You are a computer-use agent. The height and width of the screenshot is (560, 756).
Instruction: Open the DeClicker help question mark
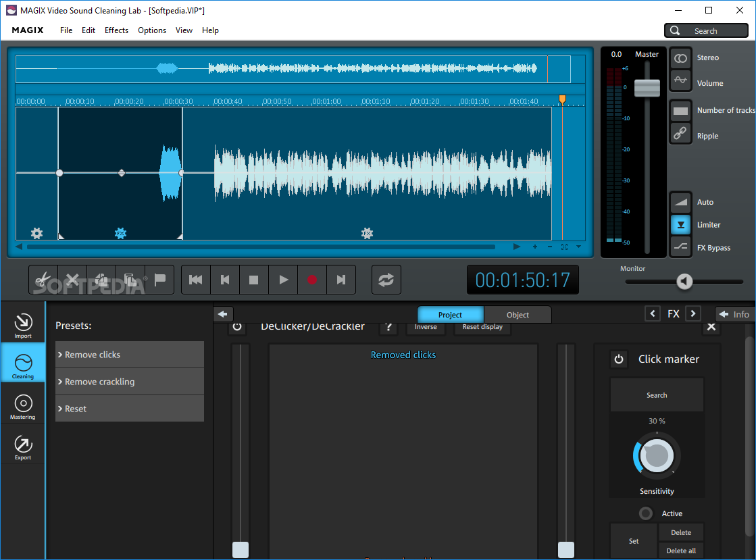pyautogui.click(x=388, y=327)
